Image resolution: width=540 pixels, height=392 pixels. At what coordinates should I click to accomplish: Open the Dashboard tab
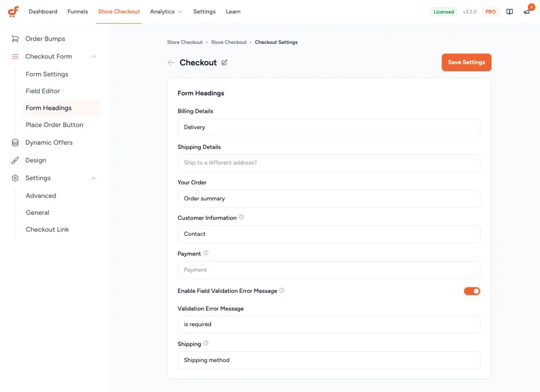[x=43, y=12]
